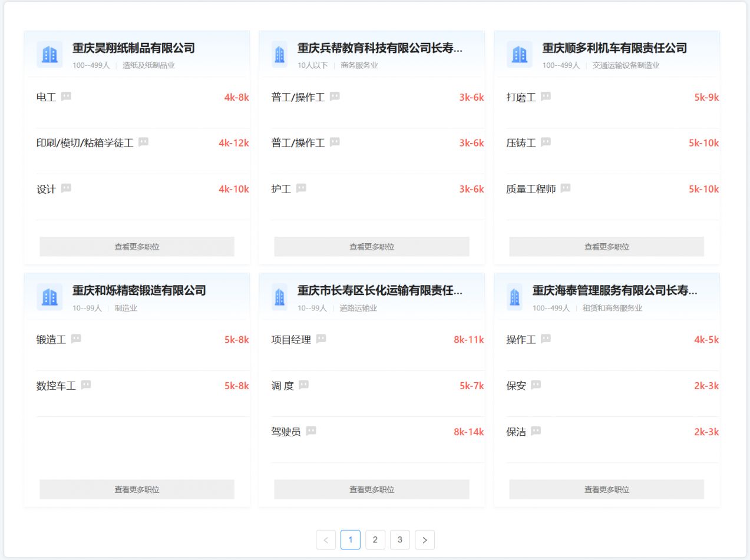Click the building icon of 重庆海泰管理服务公司

(514, 297)
